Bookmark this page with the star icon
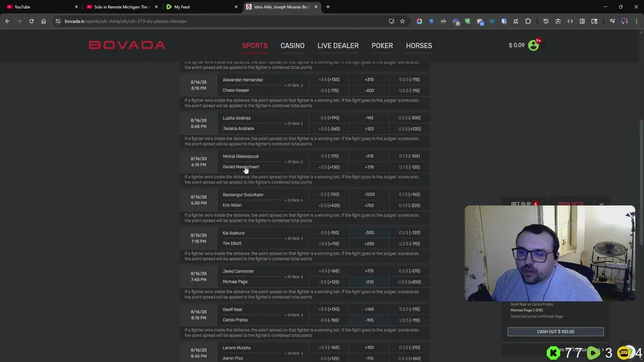This screenshot has width=644, height=362. coord(403,21)
